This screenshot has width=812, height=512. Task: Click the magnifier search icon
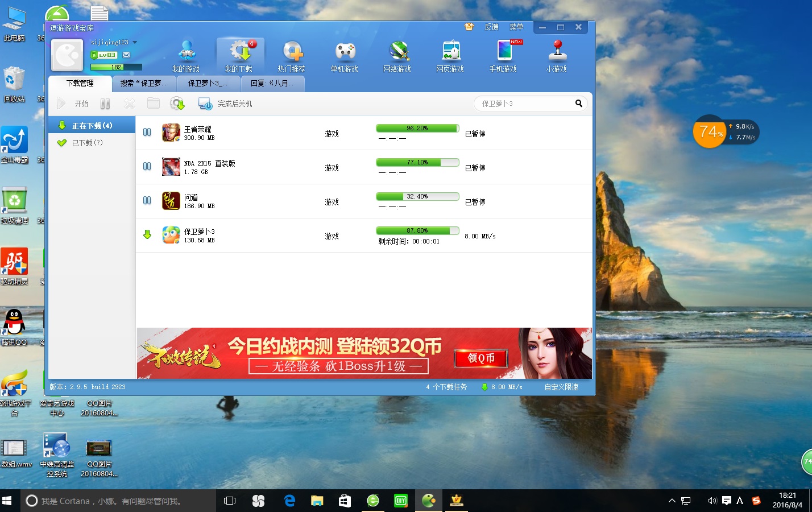(578, 103)
